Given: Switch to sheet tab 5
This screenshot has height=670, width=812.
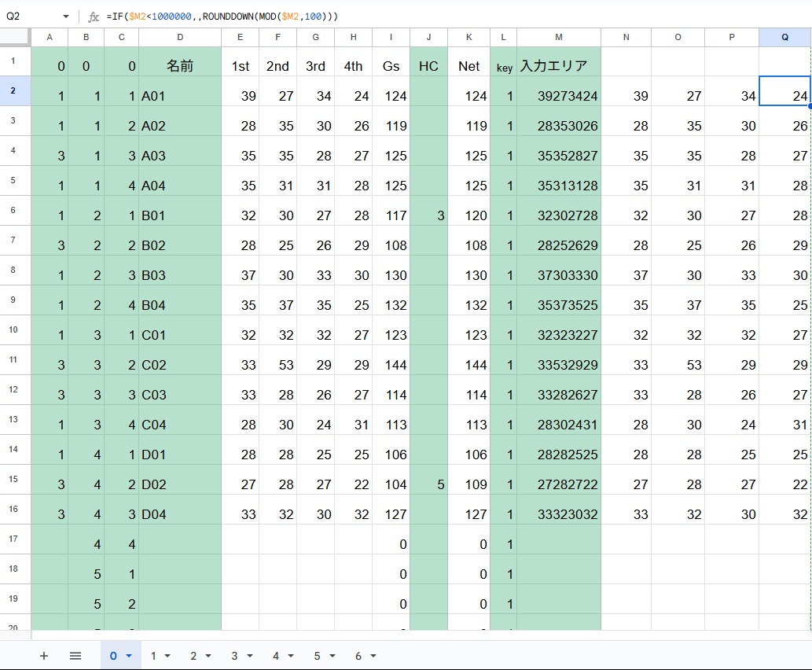Looking at the screenshot, I should click(317, 656).
